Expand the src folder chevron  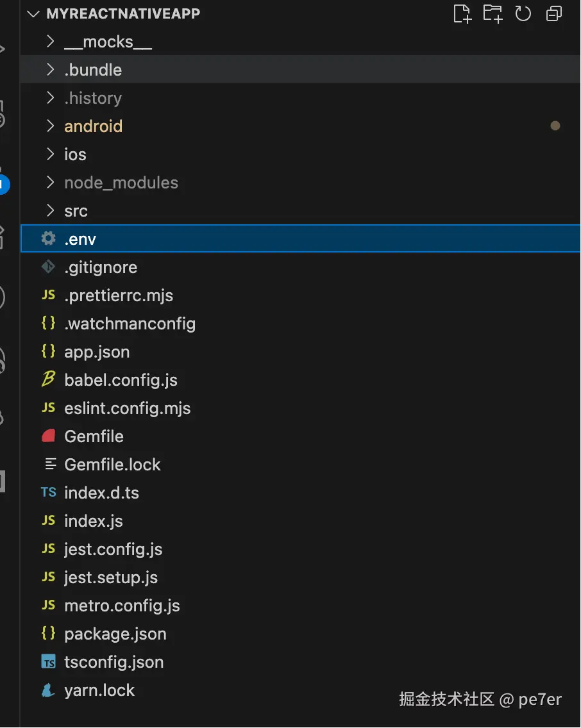point(51,211)
